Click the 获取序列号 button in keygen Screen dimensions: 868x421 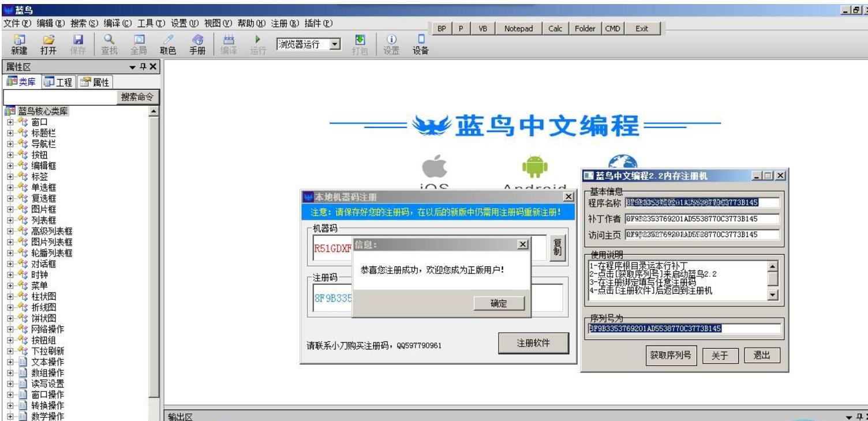pyautogui.click(x=671, y=355)
